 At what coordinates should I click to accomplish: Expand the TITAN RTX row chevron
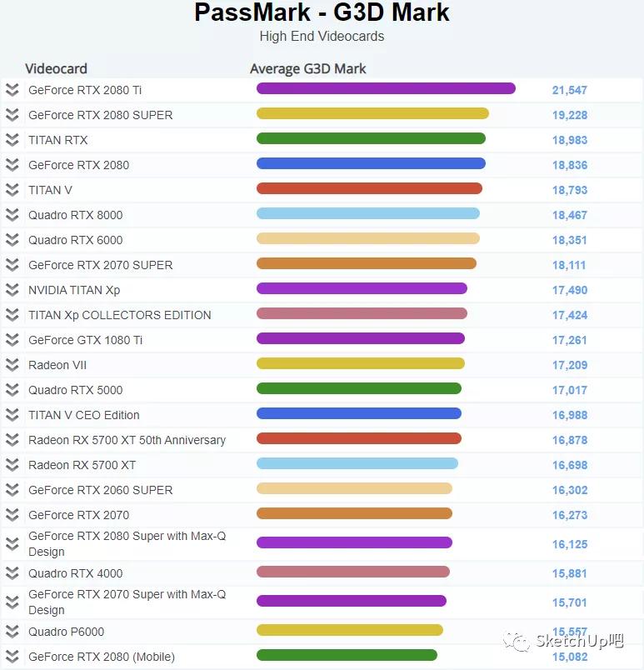(x=12, y=140)
